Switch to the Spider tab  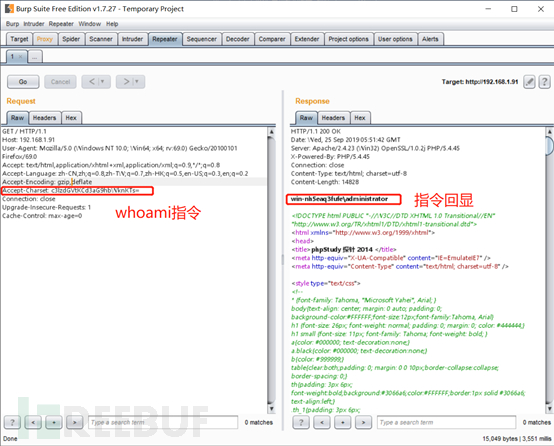tap(71, 39)
